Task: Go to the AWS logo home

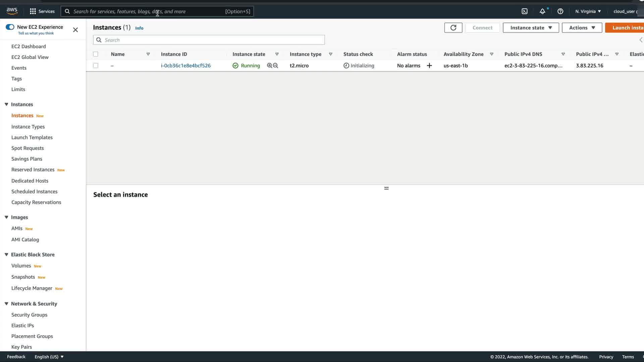Action: pyautogui.click(x=12, y=11)
